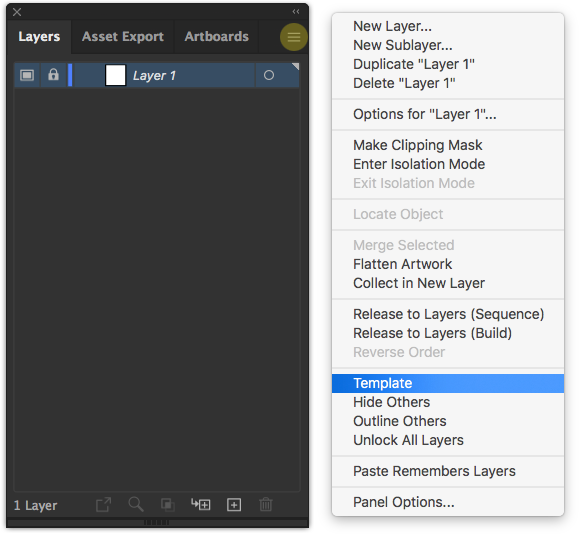Viewport: 581px width, 538px height.
Task: Click Create New Layer icon
Action: 234,505
